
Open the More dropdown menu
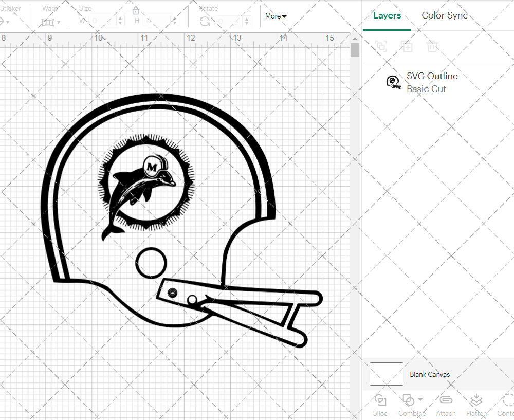[x=276, y=16]
